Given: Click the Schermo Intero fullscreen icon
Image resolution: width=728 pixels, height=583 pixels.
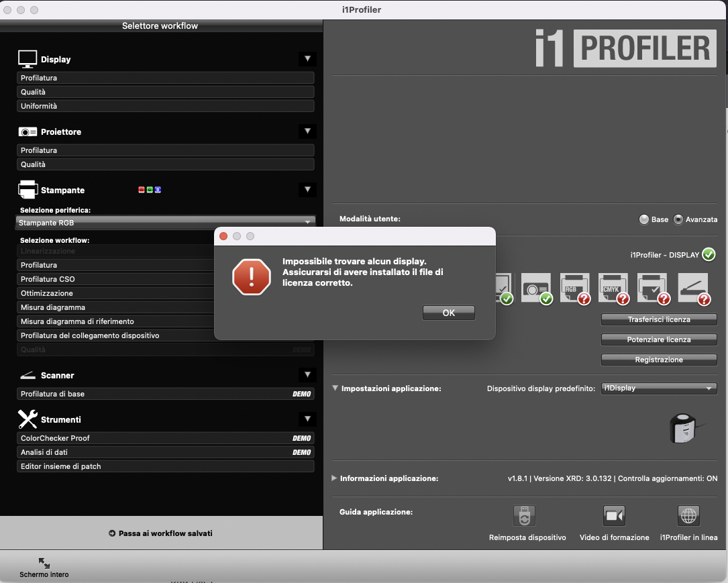Looking at the screenshot, I should click(x=44, y=563).
